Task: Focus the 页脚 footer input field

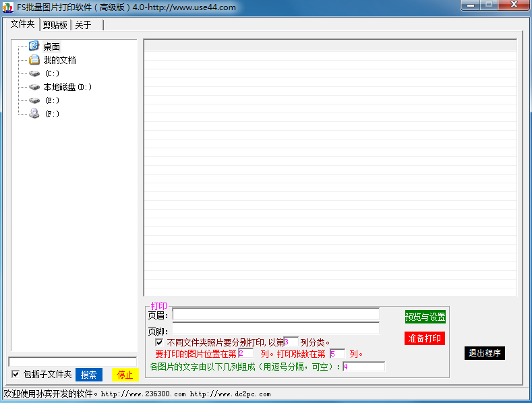Action: [x=276, y=328]
